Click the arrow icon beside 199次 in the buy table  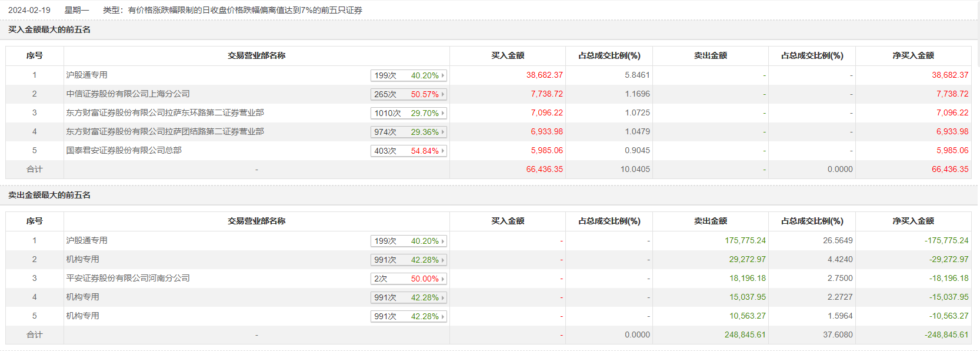(x=442, y=75)
